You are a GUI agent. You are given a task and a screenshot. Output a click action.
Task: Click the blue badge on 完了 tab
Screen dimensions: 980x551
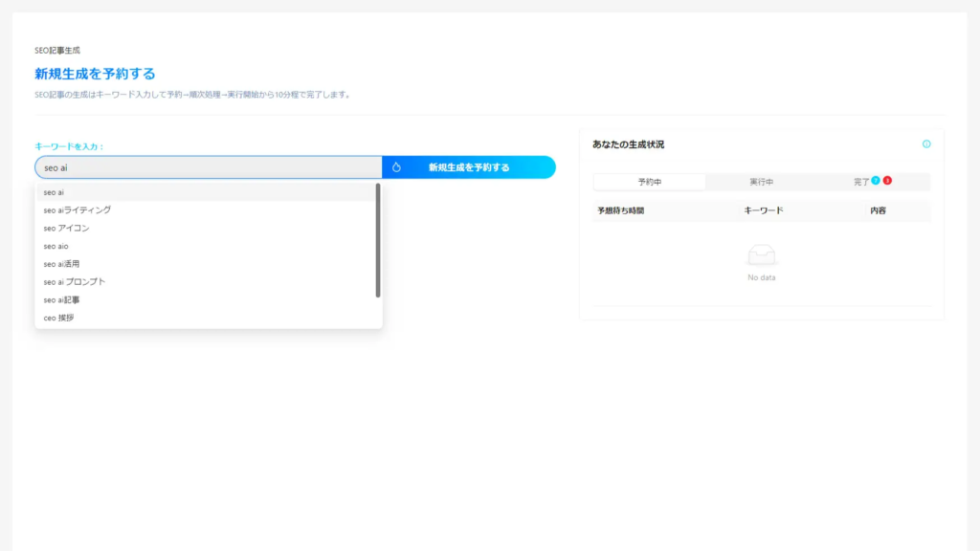pyautogui.click(x=876, y=180)
